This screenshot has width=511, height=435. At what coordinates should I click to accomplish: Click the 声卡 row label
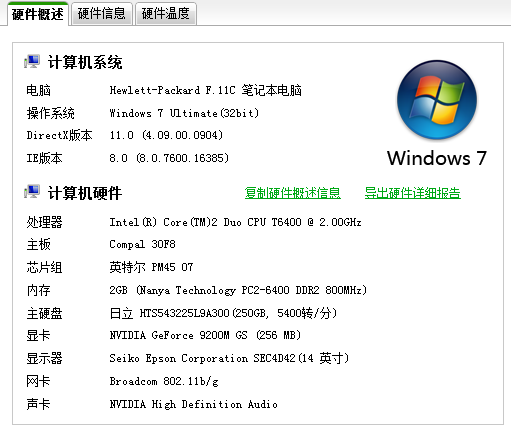pyautogui.click(x=39, y=404)
